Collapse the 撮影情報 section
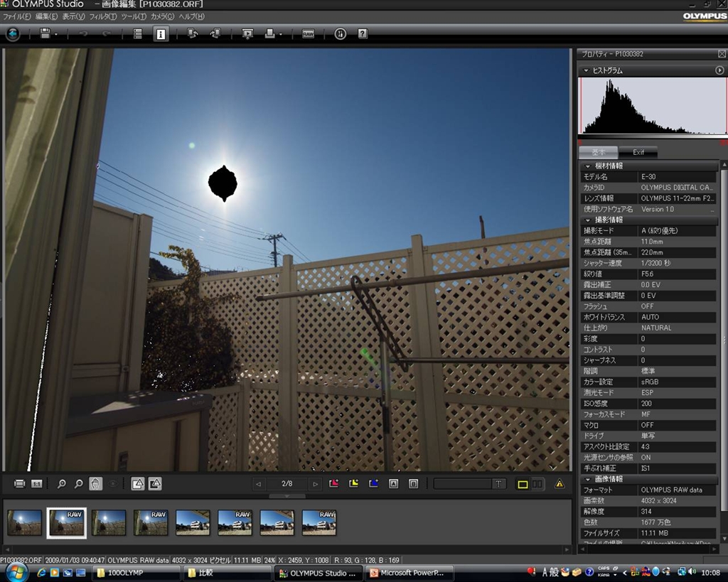 point(588,220)
